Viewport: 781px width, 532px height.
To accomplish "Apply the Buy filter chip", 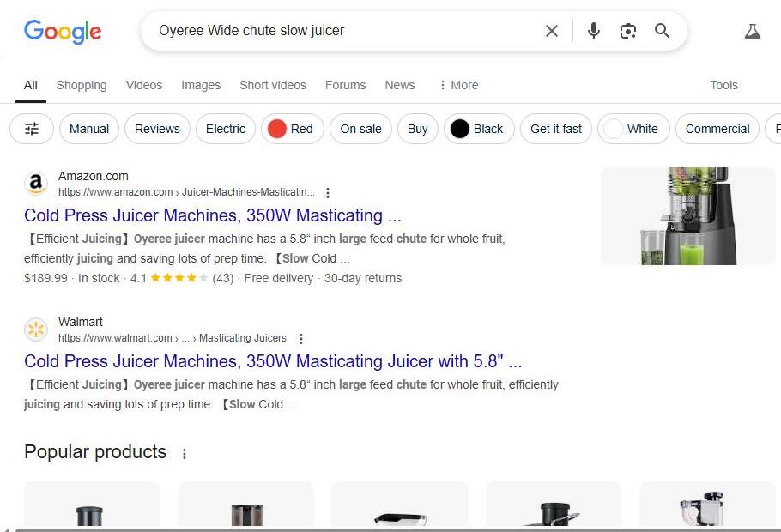I will [417, 129].
